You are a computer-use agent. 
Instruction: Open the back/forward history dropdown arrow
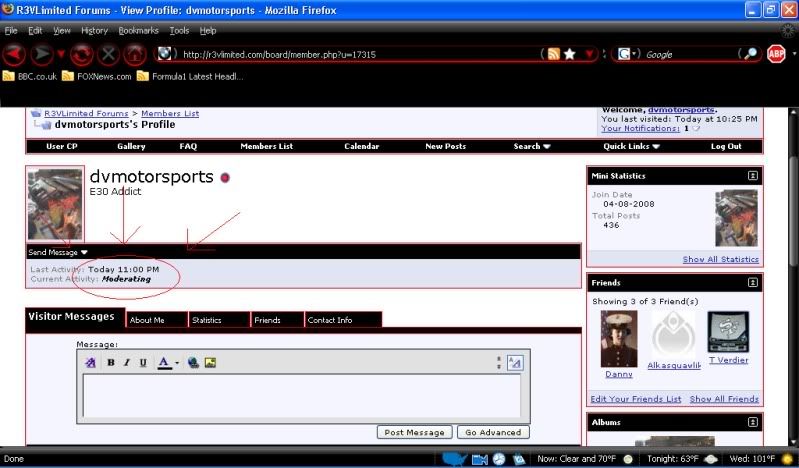pos(61,54)
